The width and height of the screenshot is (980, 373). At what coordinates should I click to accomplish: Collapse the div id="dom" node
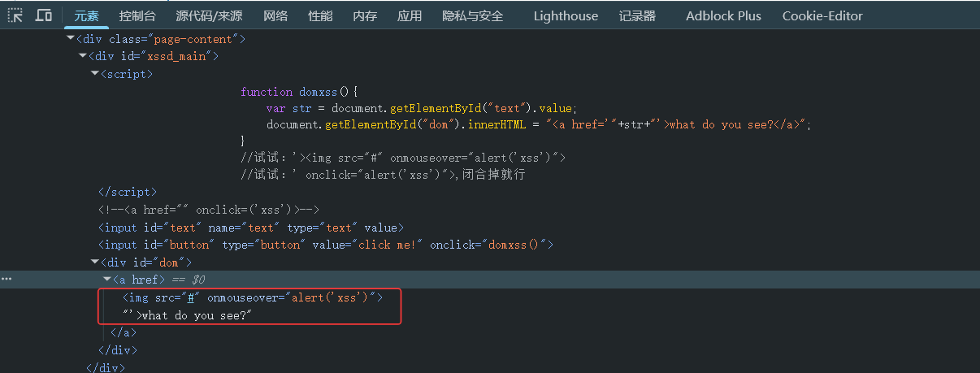coord(94,262)
